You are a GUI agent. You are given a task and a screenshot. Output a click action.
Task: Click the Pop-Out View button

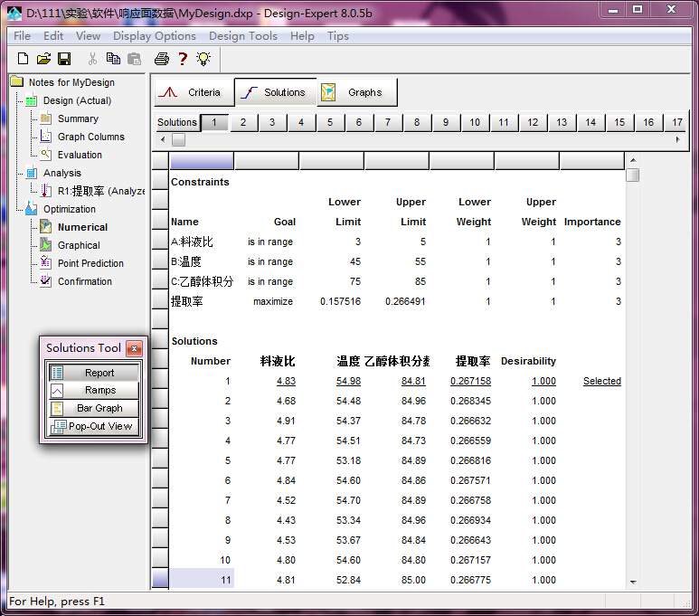(94, 426)
